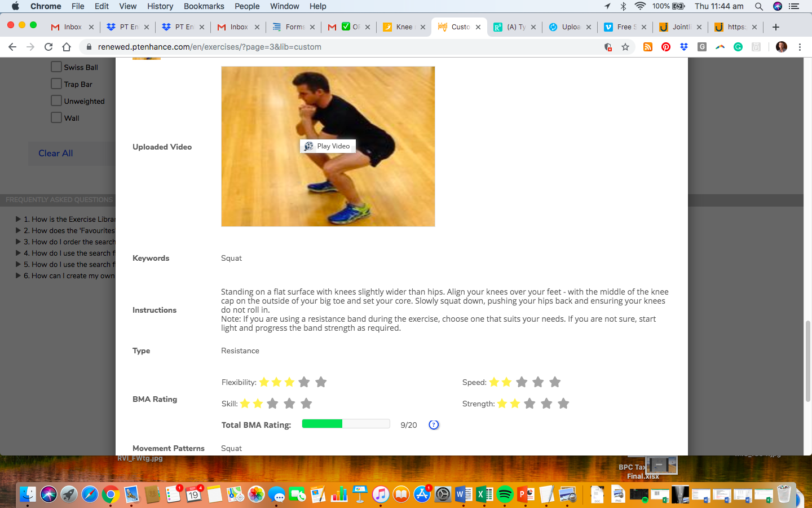
Task: Tick the Trap Bar checkbox
Action: (56, 84)
